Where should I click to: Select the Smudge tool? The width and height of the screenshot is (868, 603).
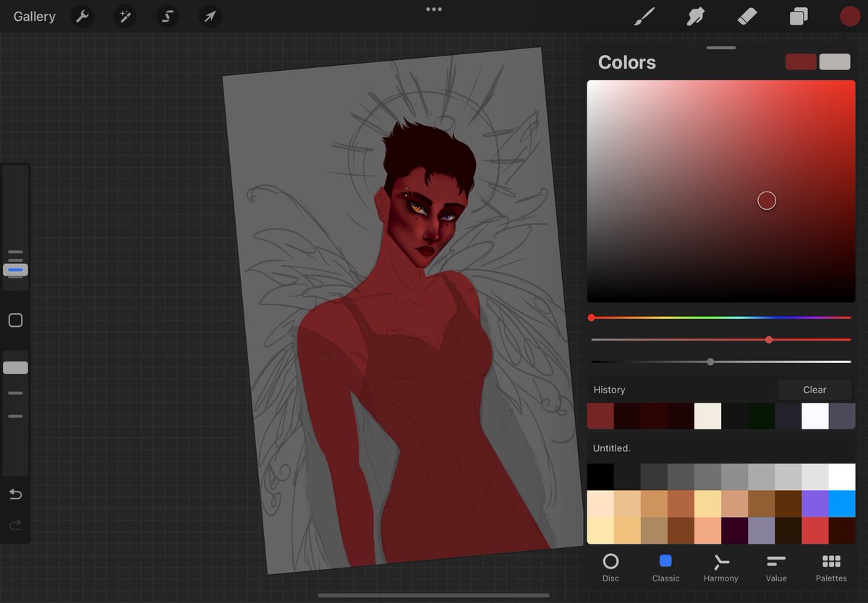(x=695, y=16)
